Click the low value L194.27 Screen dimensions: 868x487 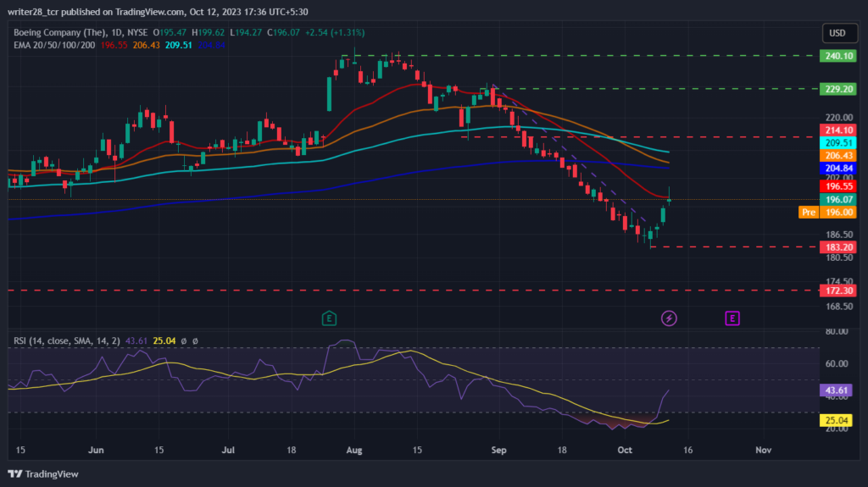[x=246, y=33]
